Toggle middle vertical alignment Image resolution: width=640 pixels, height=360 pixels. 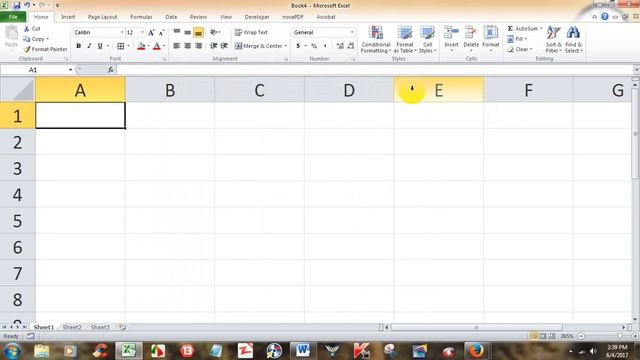(187, 32)
